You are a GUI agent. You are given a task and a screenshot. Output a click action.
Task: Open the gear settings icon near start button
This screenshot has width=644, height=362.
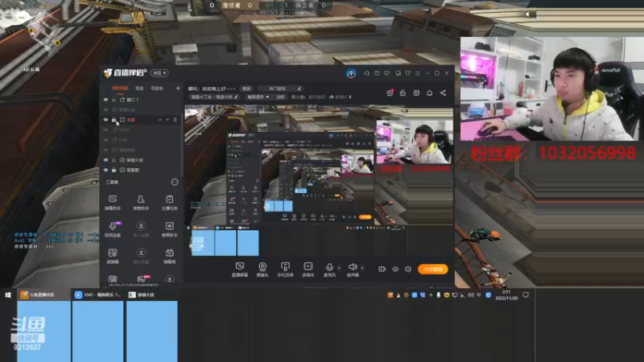(x=408, y=269)
